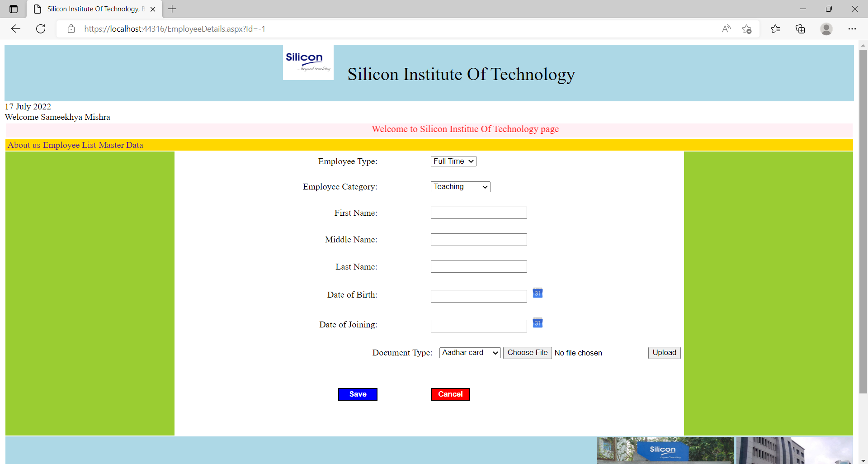The width and height of the screenshot is (868, 464).
Task: Focus the Last Name input field
Action: tap(479, 267)
